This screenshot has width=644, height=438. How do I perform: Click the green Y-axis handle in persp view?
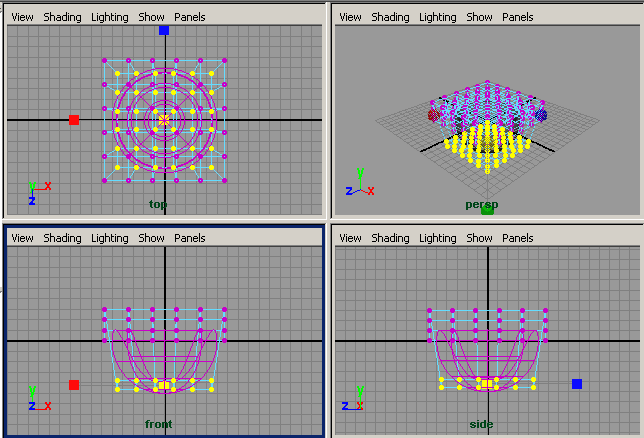click(x=487, y=209)
